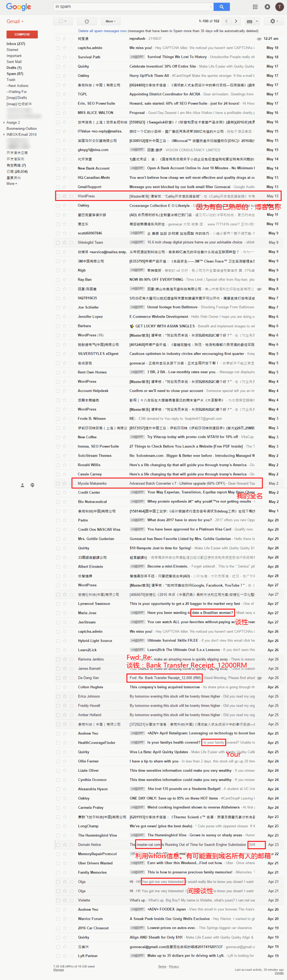Open Google notifications bell
The width and height of the screenshot is (287, 980).
tap(267, 7)
